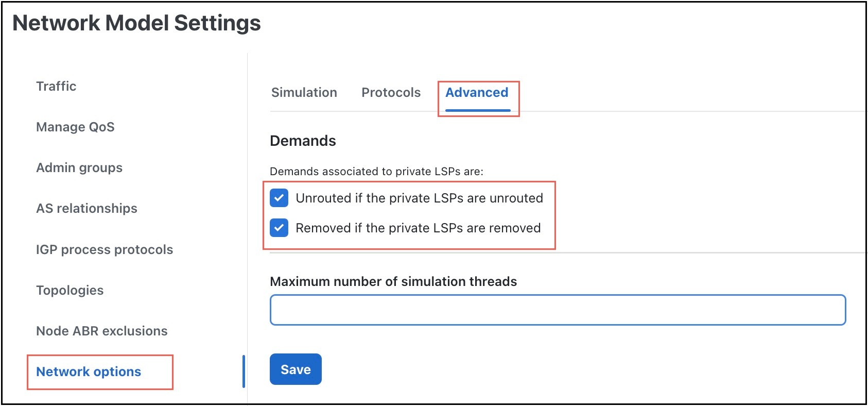The height and width of the screenshot is (406, 868).
Task: Click the Network Model Settings title
Action: (137, 23)
